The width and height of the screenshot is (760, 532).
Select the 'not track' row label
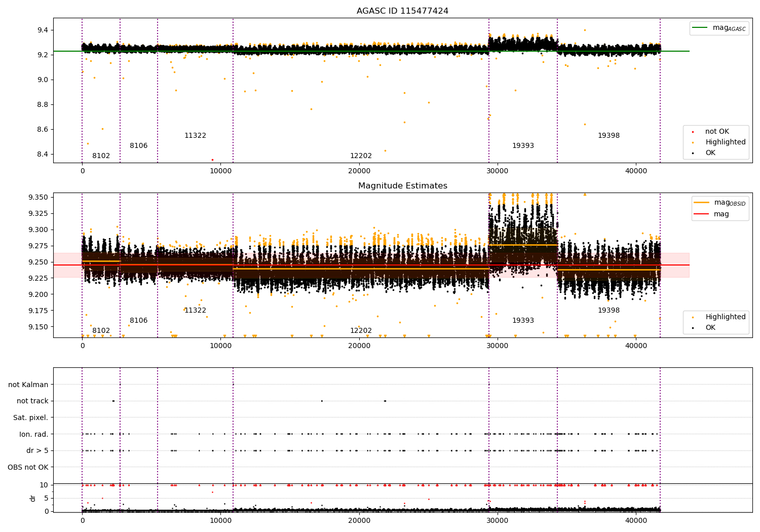click(32, 401)
